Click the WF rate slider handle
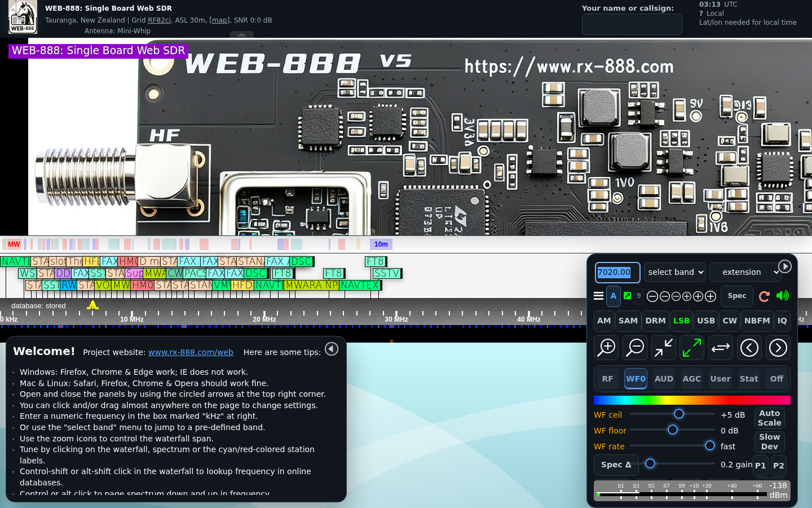The image size is (812, 508). pyautogui.click(x=710, y=445)
